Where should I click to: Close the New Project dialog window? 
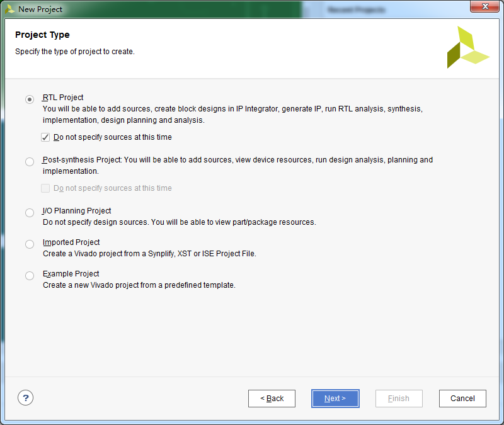click(485, 6)
